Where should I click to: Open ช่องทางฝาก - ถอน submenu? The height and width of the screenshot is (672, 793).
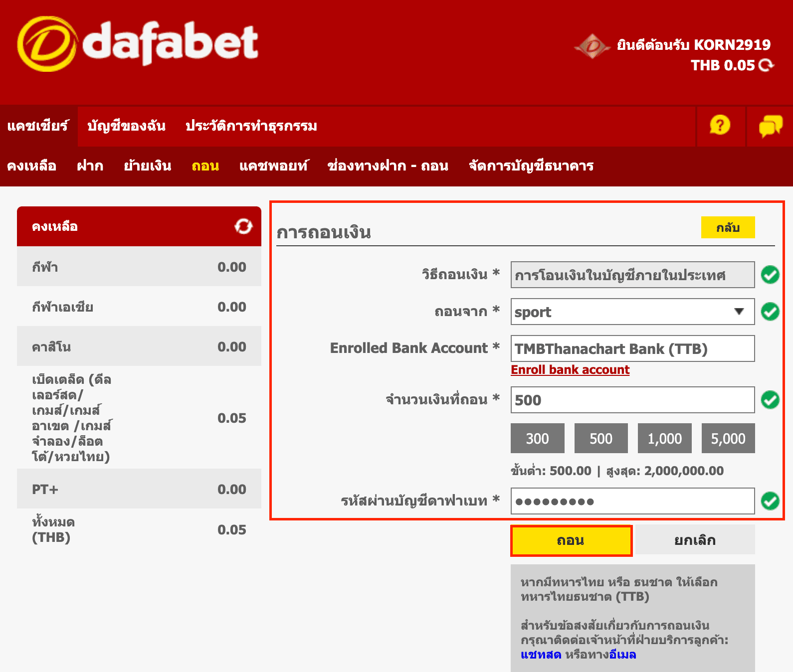click(x=388, y=166)
